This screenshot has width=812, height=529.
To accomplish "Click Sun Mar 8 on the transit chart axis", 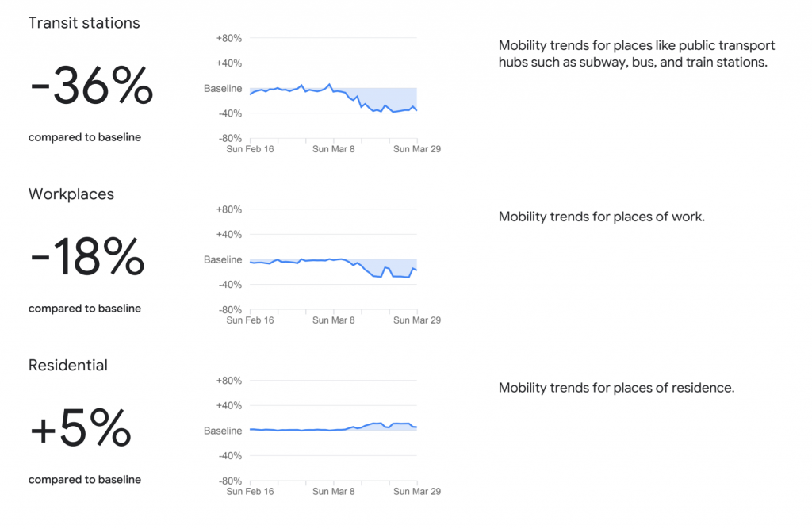I will click(x=333, y=148).
